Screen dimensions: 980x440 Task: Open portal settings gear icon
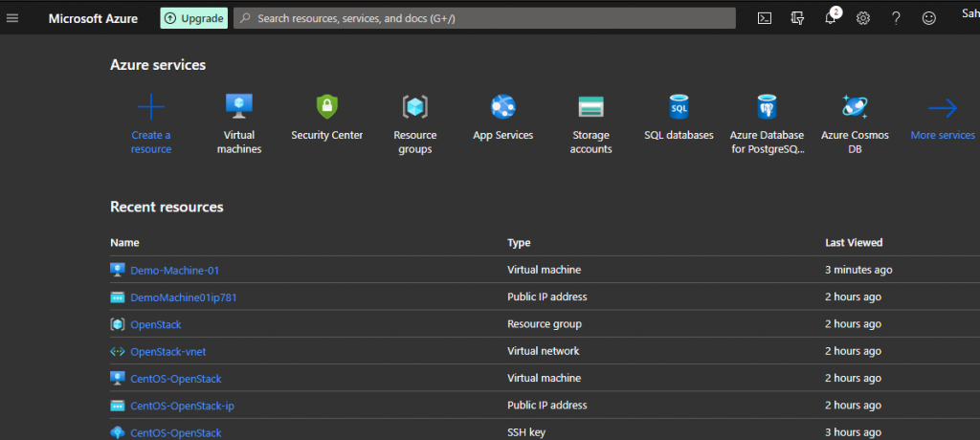point(862,18)
